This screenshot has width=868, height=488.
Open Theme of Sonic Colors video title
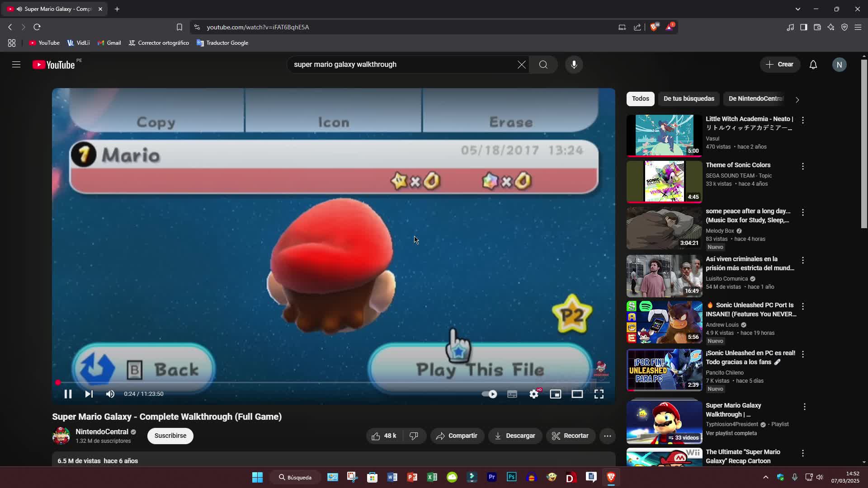click(x=738, y=165)
